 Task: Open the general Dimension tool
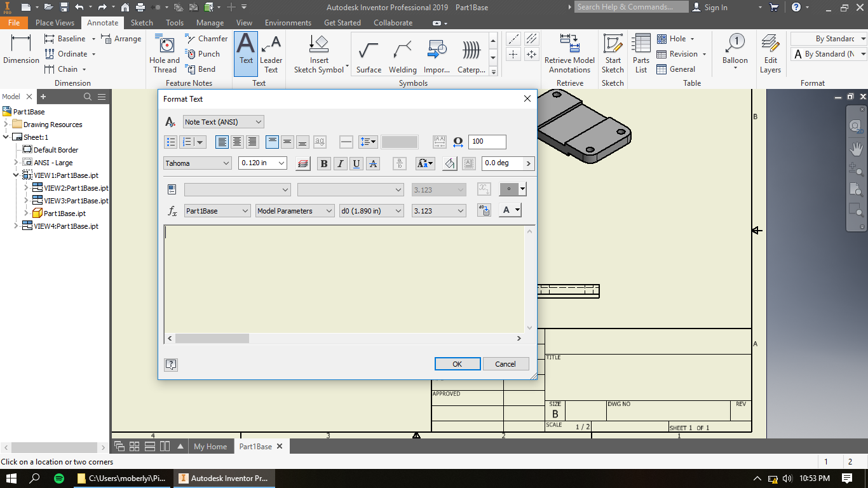[x=21, y=50]
